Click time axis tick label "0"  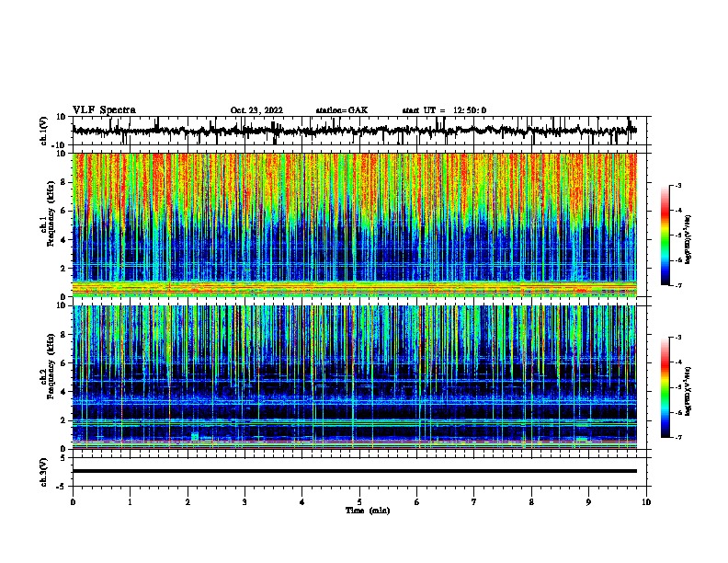(73, 501)
